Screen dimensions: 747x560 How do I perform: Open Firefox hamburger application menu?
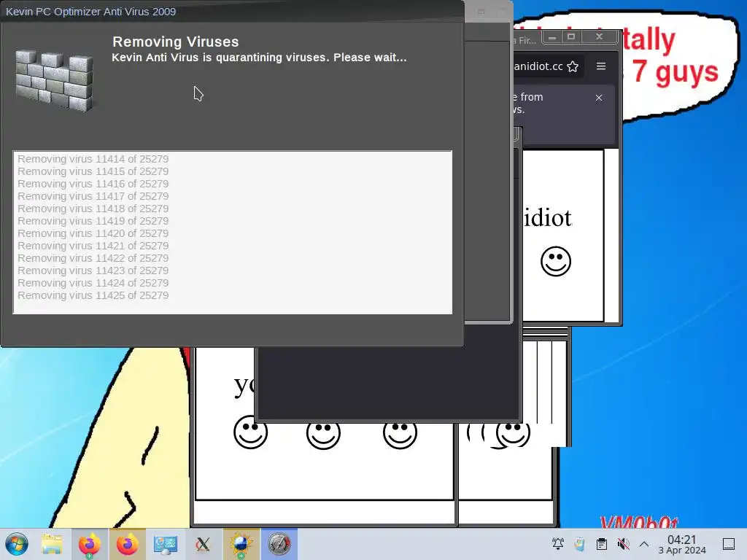(601, 66)
